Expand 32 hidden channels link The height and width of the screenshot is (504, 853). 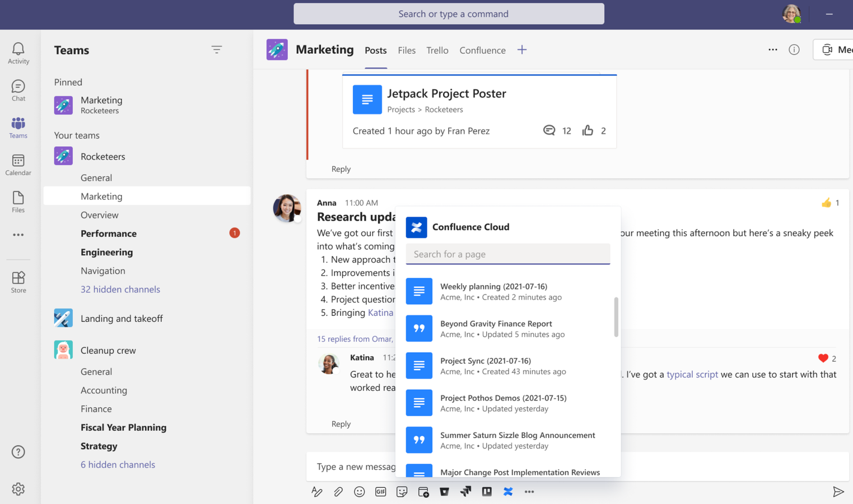click(120, 290)
